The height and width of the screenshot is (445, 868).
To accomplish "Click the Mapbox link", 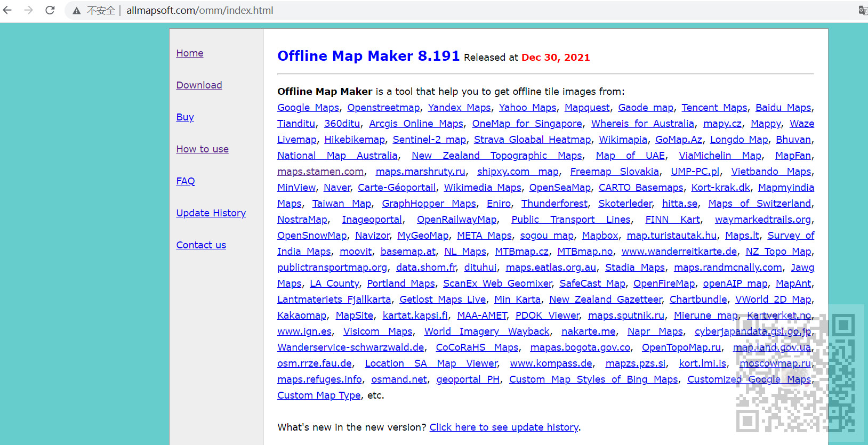I will (x=600, y=236).
